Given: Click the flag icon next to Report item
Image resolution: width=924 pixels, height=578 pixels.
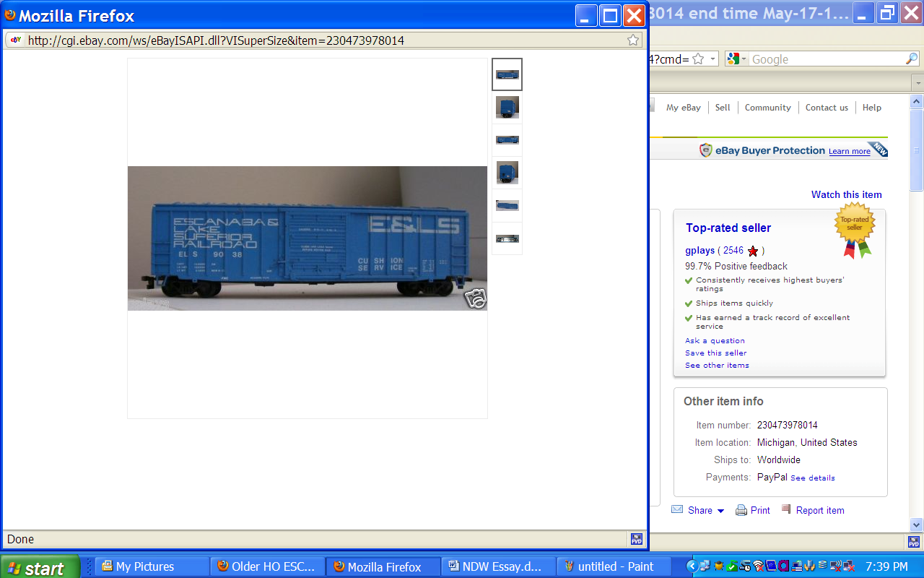Looking at the screenshot, I should coord(787,509).
